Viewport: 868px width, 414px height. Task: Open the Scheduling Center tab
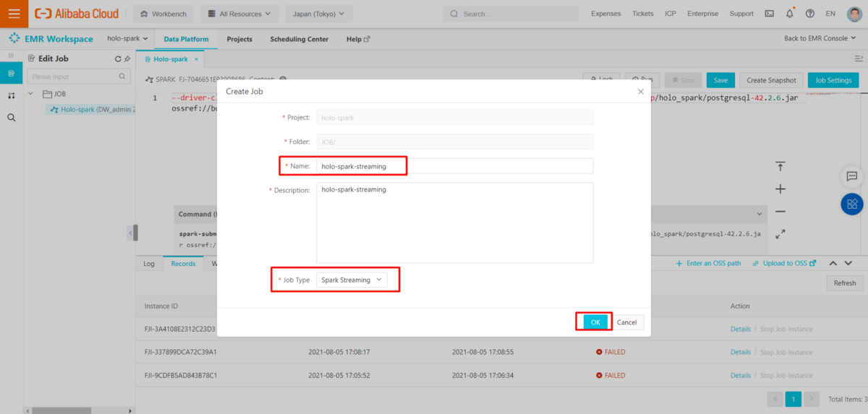[x=299, y=39]
